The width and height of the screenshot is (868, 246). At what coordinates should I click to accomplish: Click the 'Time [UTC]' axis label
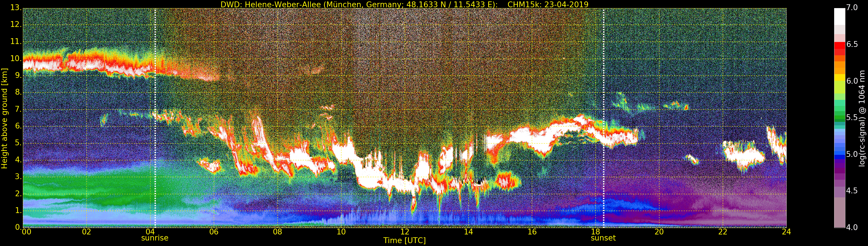[x=404, y=241]
